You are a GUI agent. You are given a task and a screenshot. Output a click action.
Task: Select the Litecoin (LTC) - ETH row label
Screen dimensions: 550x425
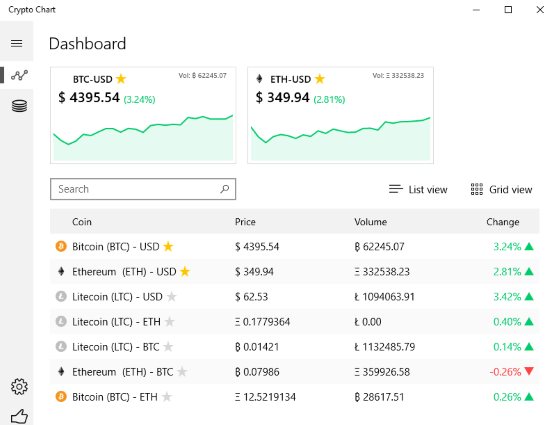[x=116, y=322]
